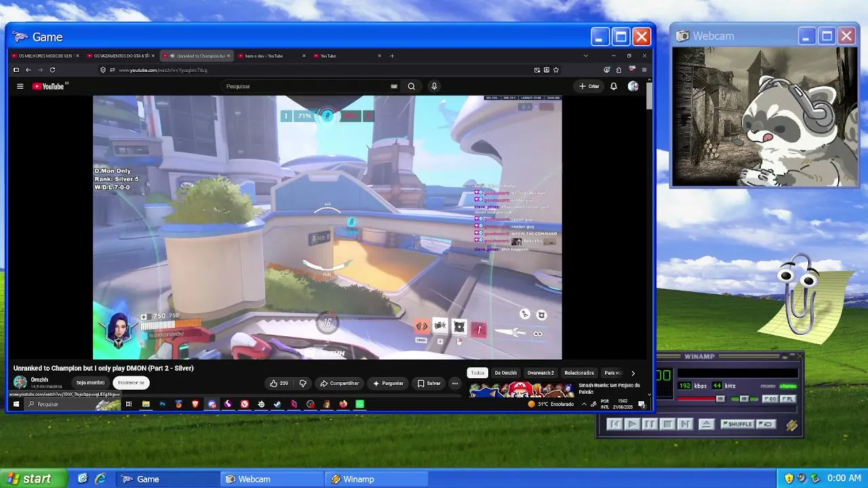Open Firefox from the inner taskbar

tap(343, 404)
